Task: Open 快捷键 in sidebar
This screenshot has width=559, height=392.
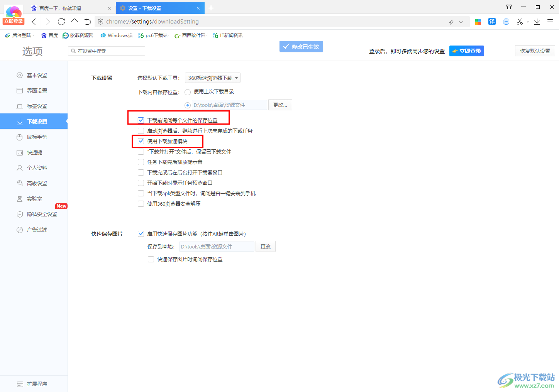Action: point(34,152)
